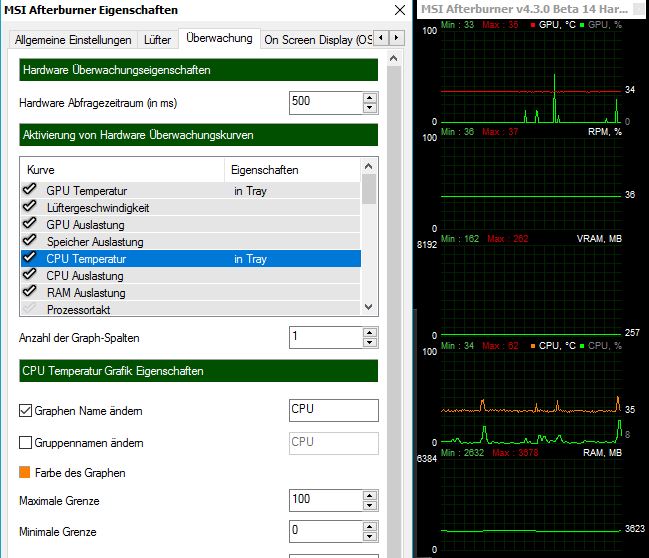Check Gruppennamen ändern checkbox
The width and height of the screenshot is (649, 558).
pos(26,443)
